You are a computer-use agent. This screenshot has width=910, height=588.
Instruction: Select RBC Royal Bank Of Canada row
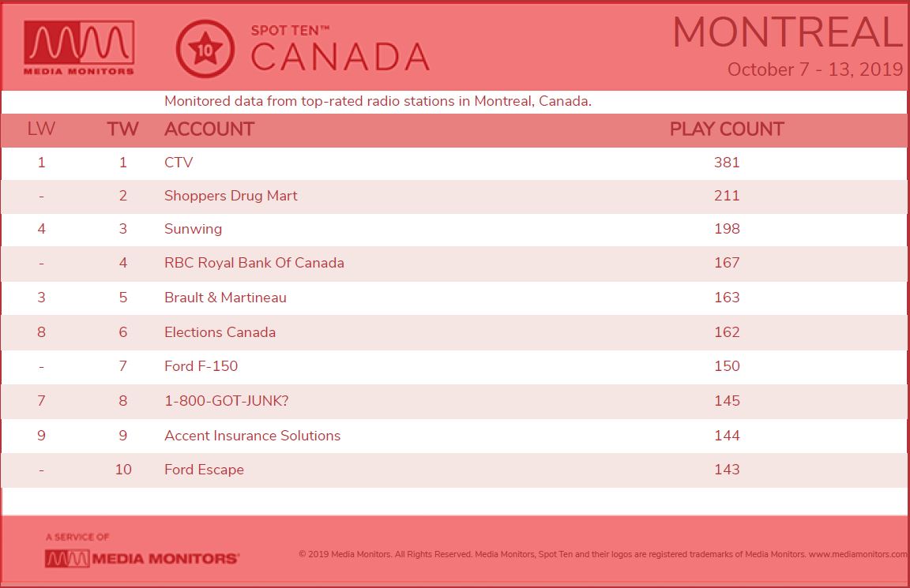454,264
